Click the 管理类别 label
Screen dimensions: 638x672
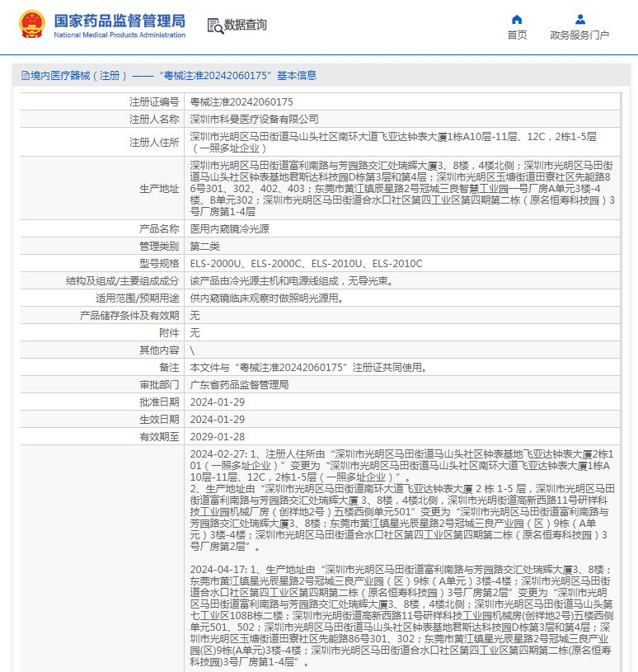(x=159, y=247)
